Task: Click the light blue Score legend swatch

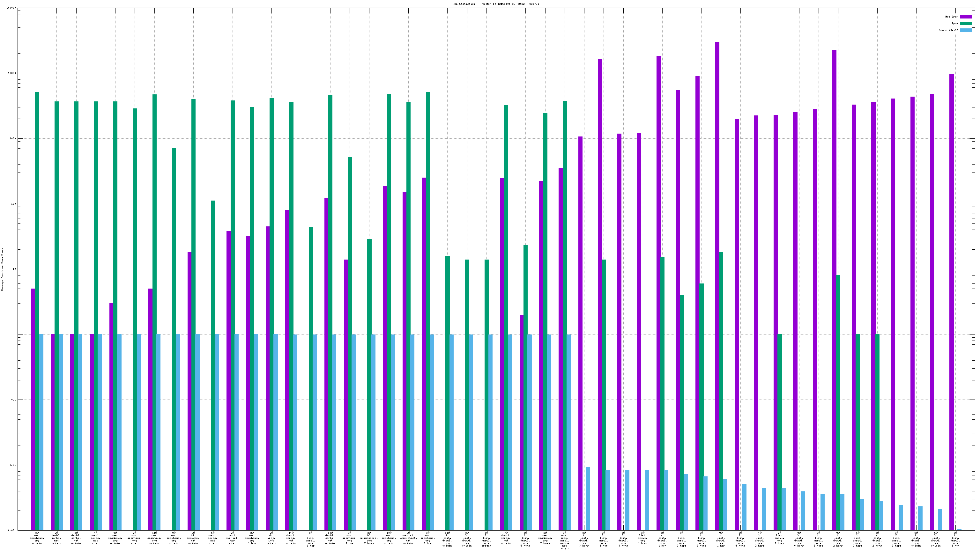Action: 966,30
